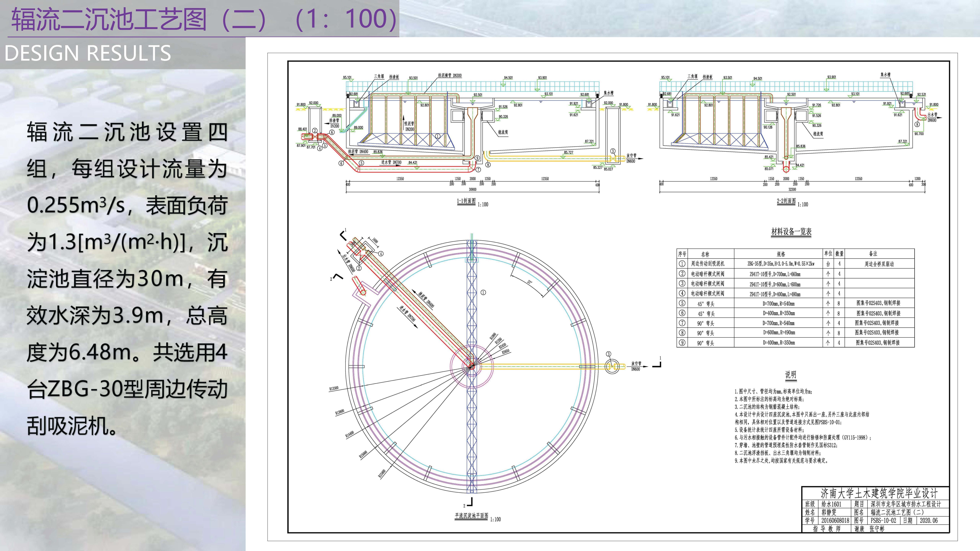Click circled marker ③ at the plan's drain valve
Image resolution: width=980 pixels, height=551 pixels.
608,354
